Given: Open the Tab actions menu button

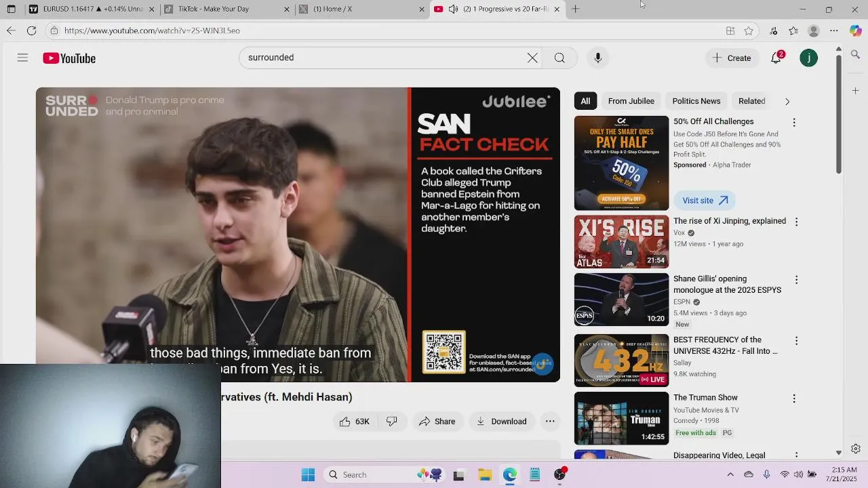Looking at the screenshot, I should tap(12, 9).
